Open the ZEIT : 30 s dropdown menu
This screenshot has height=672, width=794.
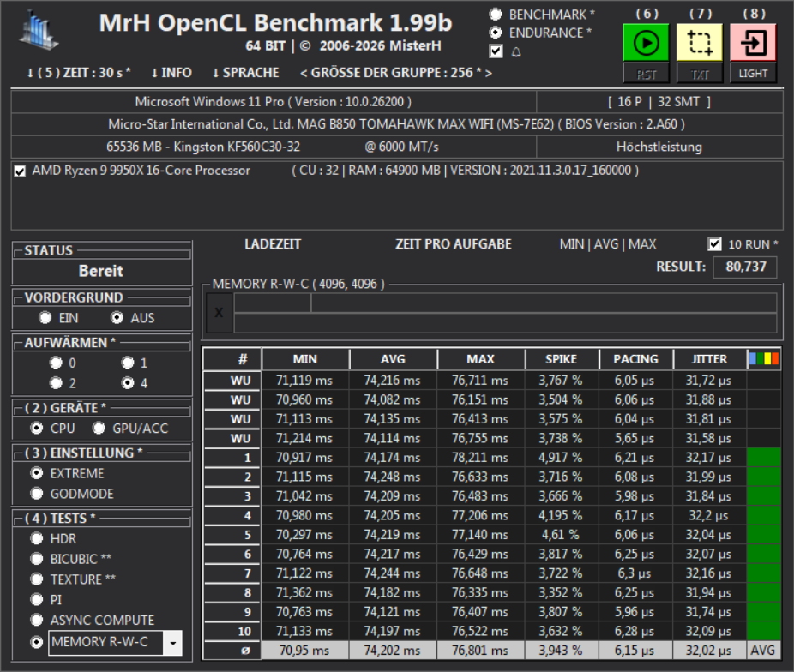79,72
